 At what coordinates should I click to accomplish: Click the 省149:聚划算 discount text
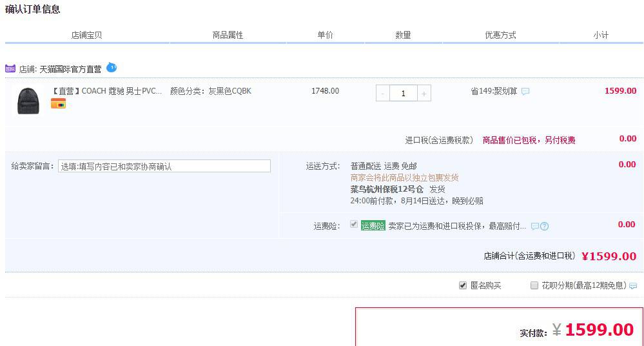pos(494,91)
